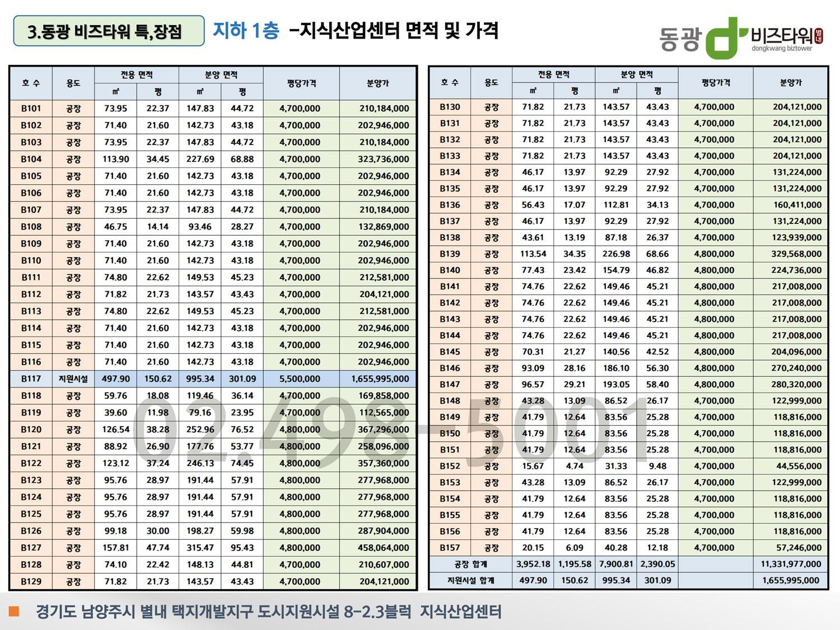
Task: Select unit number B146
Action: click(x=450, y=368)
